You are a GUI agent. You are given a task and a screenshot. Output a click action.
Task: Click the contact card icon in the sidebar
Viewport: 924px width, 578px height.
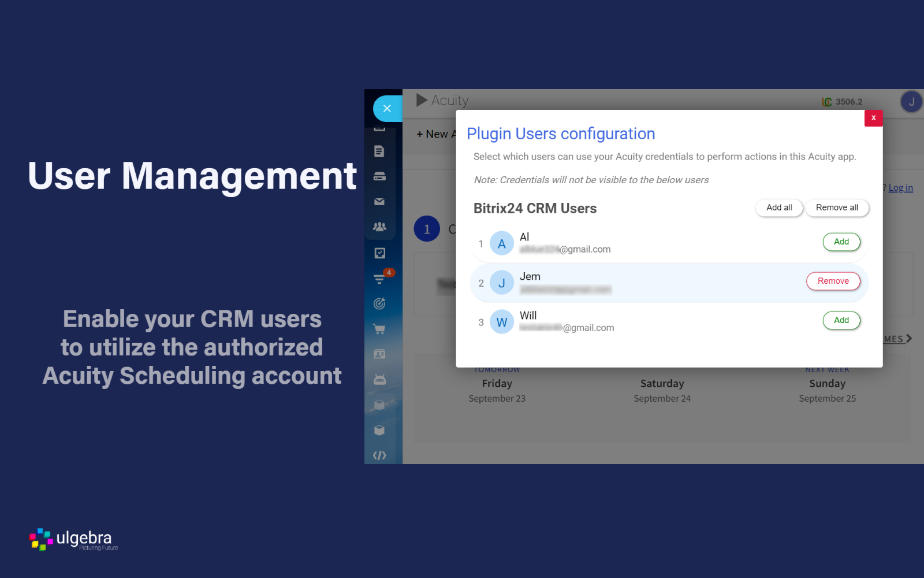click(x=379, y=354)
